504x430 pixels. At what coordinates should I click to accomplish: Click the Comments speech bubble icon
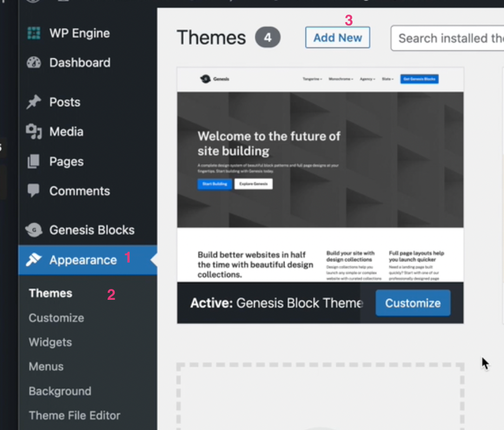[x=34, y=191]
